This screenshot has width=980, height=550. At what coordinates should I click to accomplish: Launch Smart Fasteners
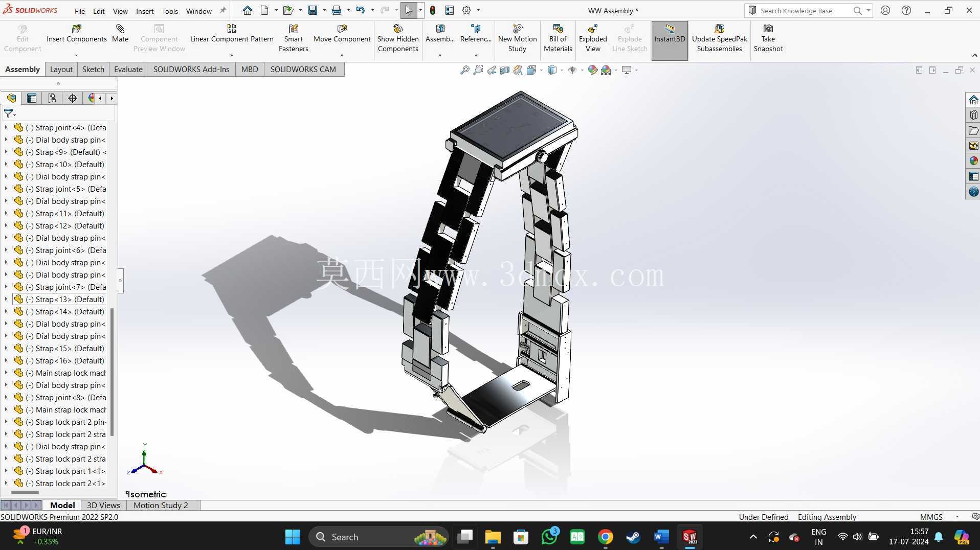tap(294, 38)
